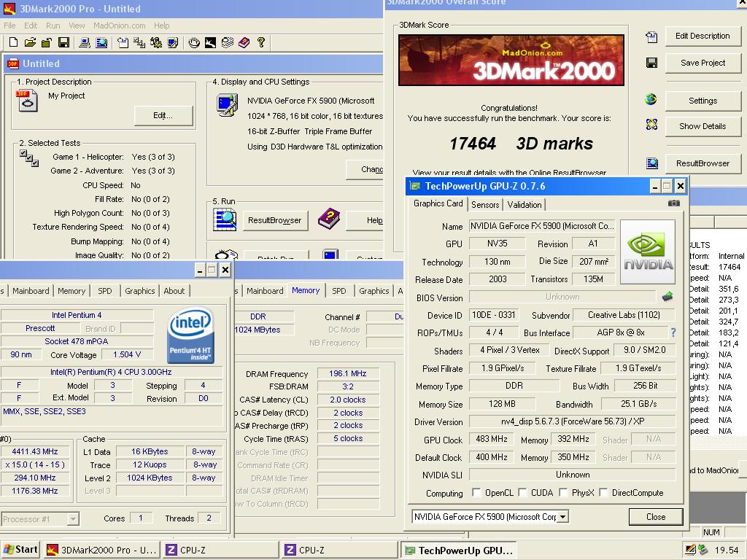Select the SPD tab in right CPU-Z window
This screenshot has width=747, height=560.
pyautogui.click(x=338, y=291)
